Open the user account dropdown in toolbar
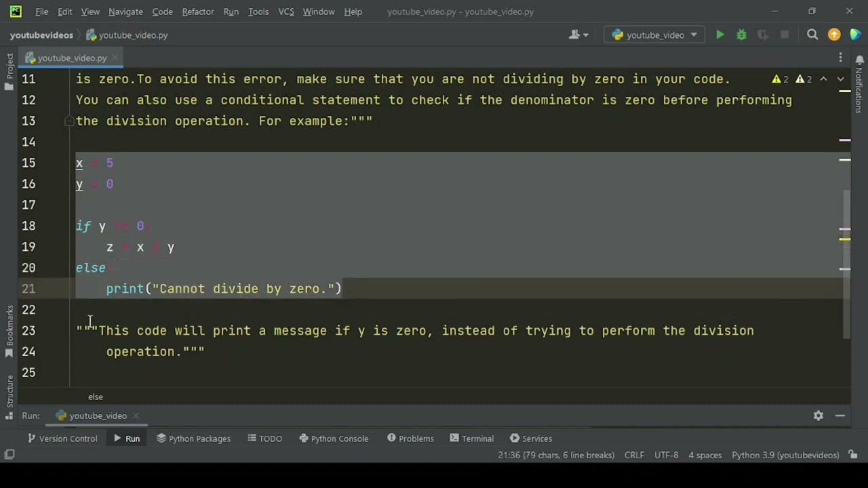Image resolution: width=868 pixels, height=488 pixels. (x=578, y=35)
